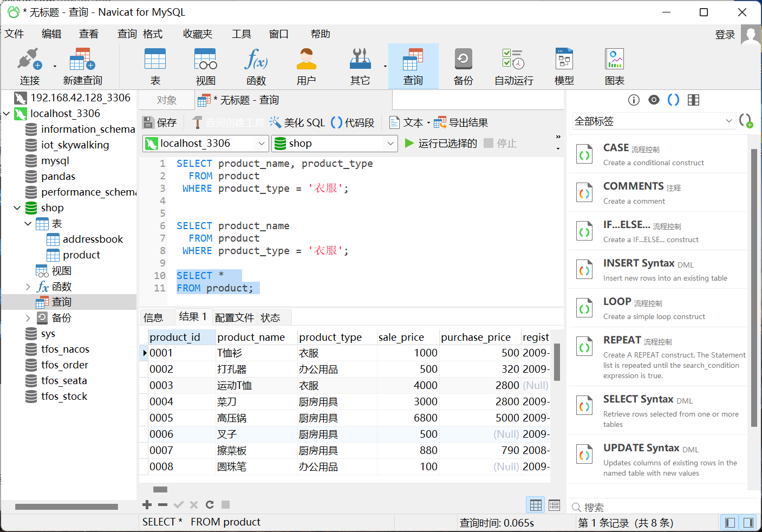The width and height of the screenshot is (762, 532).
Task: Click 导出结果 to export results
Action: (461, 122)
